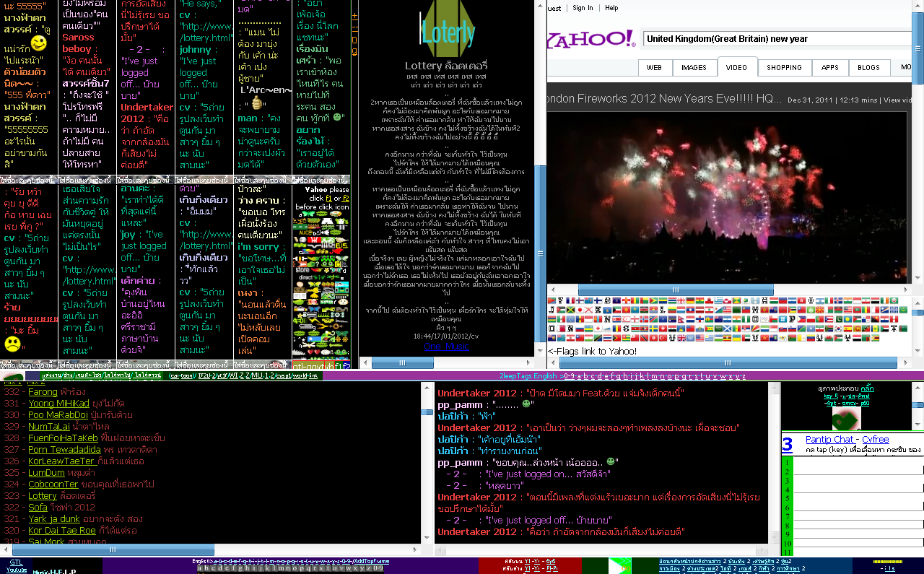Screen dimensions: 924x574
Task: Click the Cvfree link beside Pantip Chat
Action: coord(876,440)
